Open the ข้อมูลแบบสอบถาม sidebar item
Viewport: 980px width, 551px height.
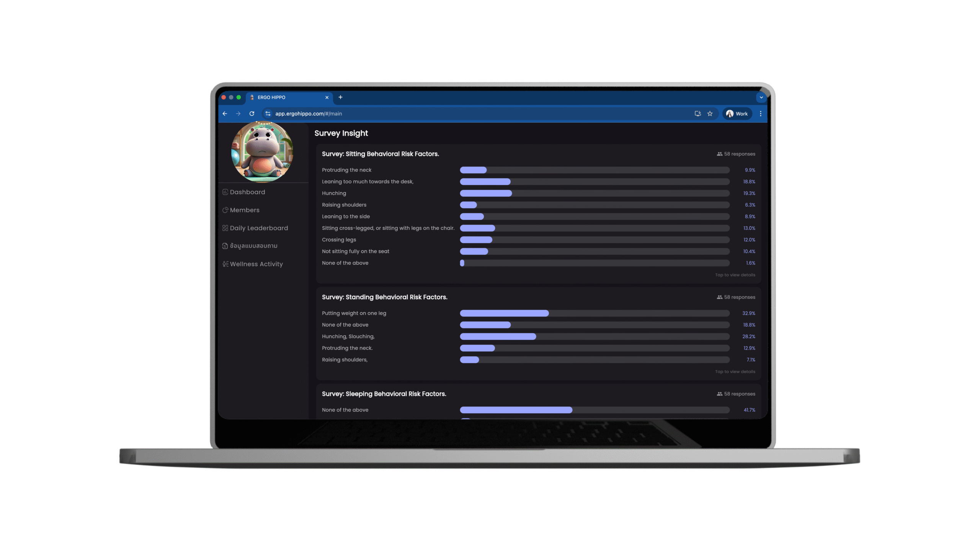[250, 246]
